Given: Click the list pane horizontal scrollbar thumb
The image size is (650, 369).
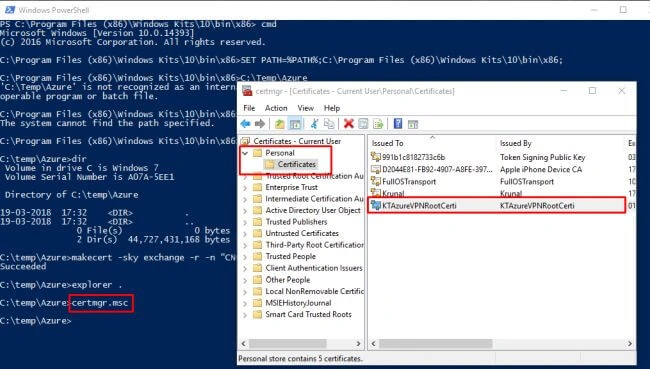Looking at the screenshot, I should point(435,343).
